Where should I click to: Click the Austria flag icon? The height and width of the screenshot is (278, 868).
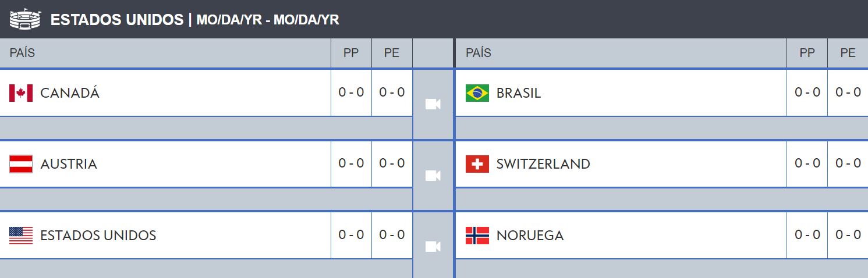coord(21,164)
